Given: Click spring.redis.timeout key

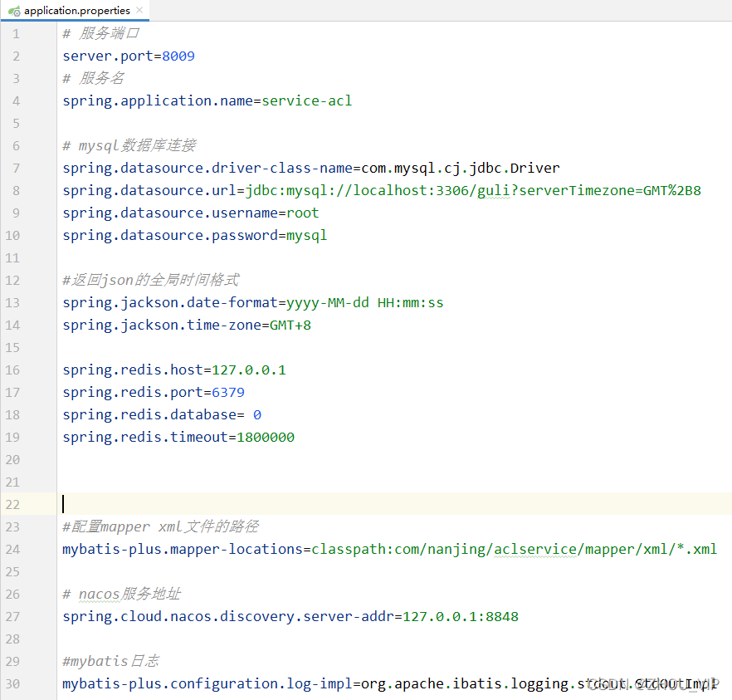Looking at the screenshot, I should (x=145, y=437).
